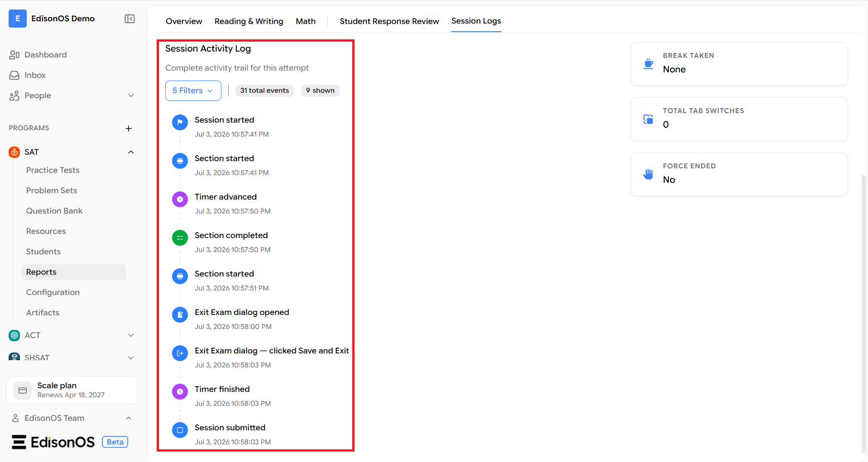The width and height of the screenshot is (868, 462).
Task: Click the Total Tab Switches icon
Action: [x=648, y=119]
